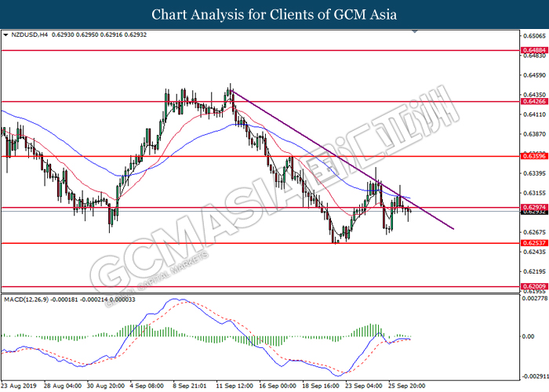Click the 23 Aug 2019 date label
The width and height of the screenshot is (549, 392).
coord(19,386)
